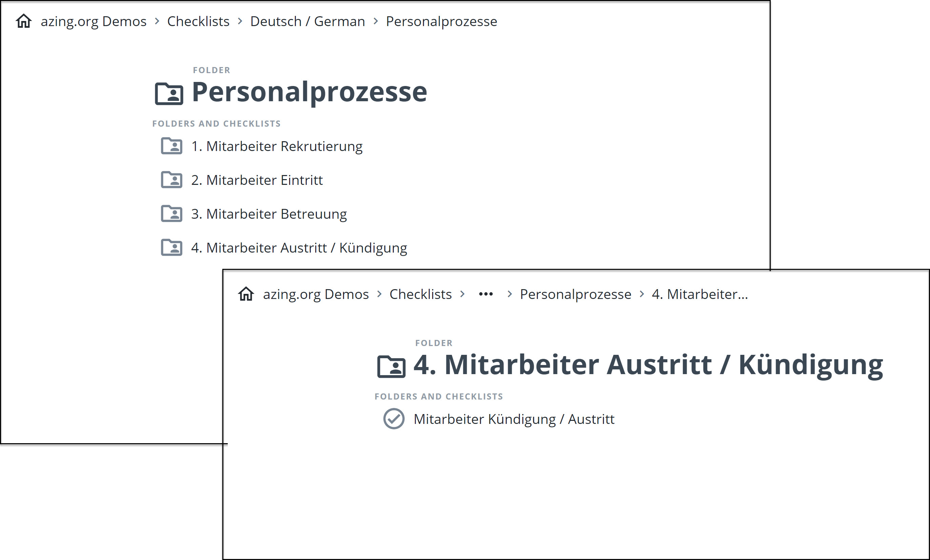Click the large folder icon beside the Personalprozesse heading
The height and width of the screenshot is (560, 930).
point(169,93)
